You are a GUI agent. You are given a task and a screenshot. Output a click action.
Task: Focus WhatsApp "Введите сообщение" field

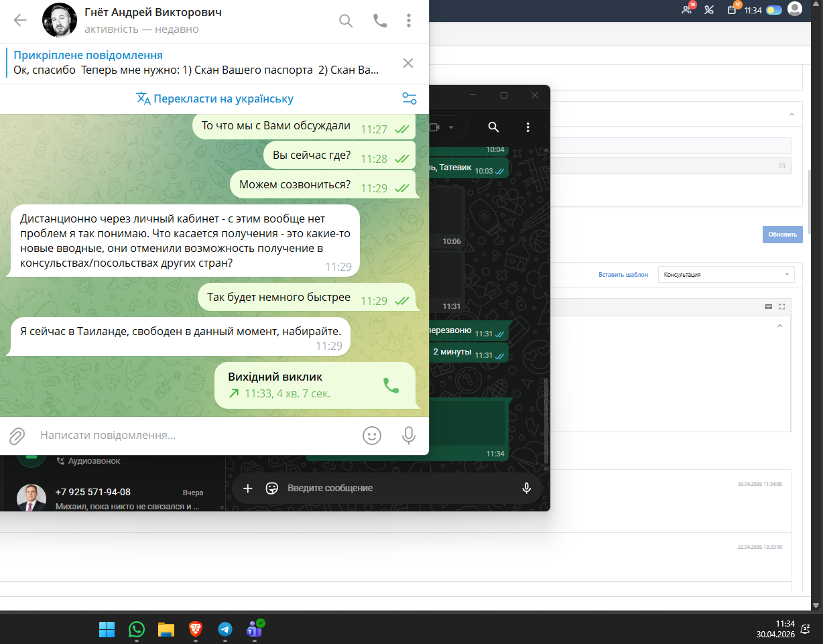pyautogui.click(x=399, y=488)
